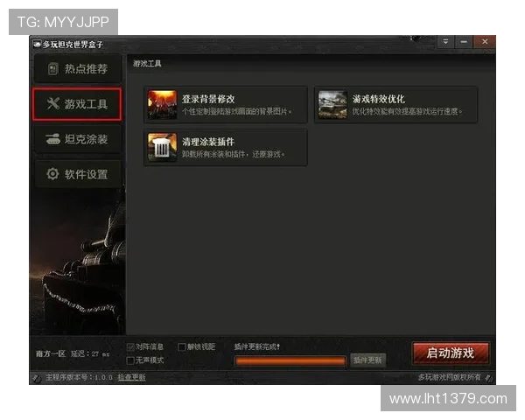Click the 延迟 27 ms latency value
Viewport: 525px width, 420px height.
coord(90,354)
